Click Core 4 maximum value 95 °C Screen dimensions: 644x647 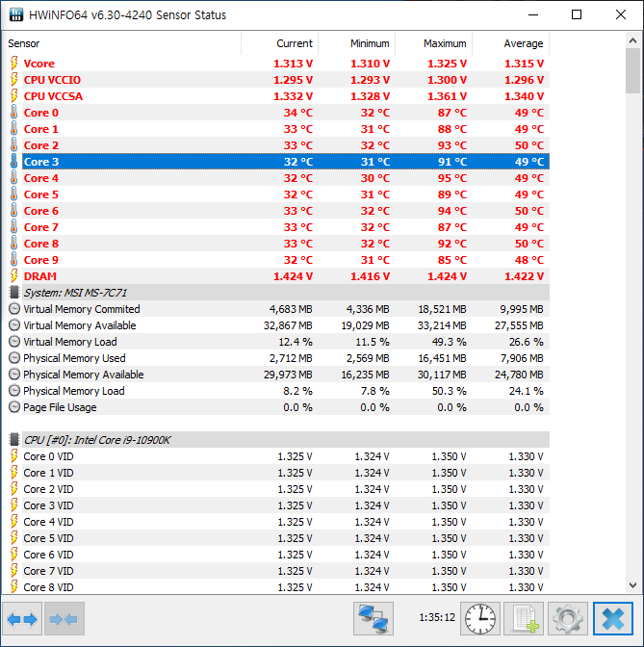452,178
